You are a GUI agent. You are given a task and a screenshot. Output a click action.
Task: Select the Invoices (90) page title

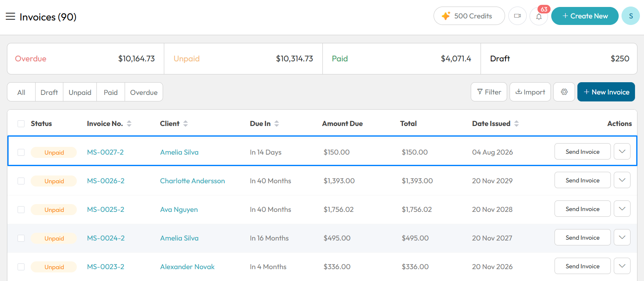(x=48, y=17)
